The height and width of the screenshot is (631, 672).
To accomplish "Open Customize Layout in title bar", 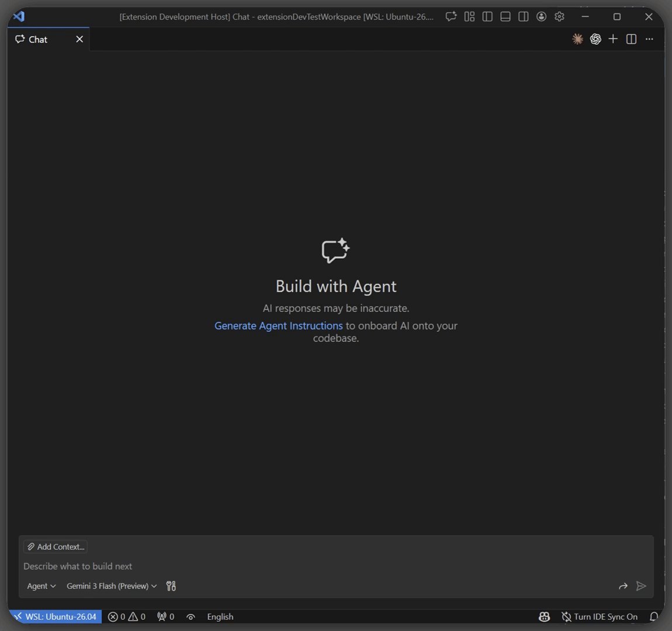I will [469, 17].
